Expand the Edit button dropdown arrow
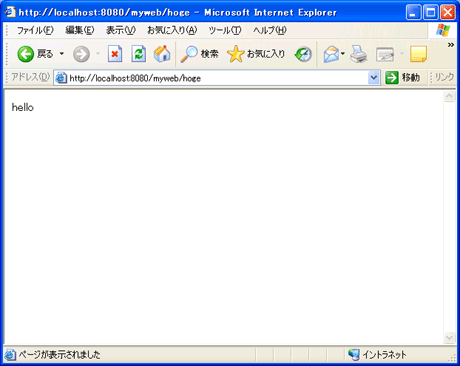 402,54
